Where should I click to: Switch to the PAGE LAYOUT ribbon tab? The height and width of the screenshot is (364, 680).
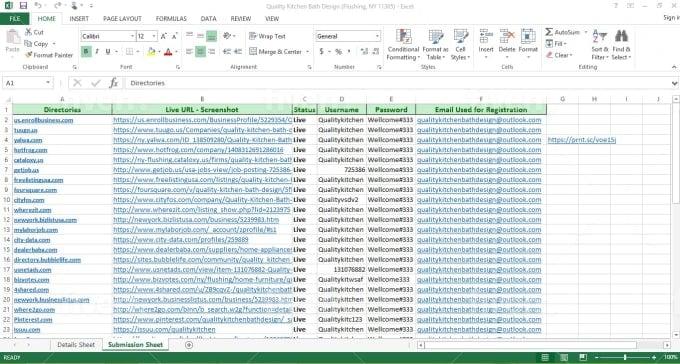pyautogui.click(x=122, y=19)
